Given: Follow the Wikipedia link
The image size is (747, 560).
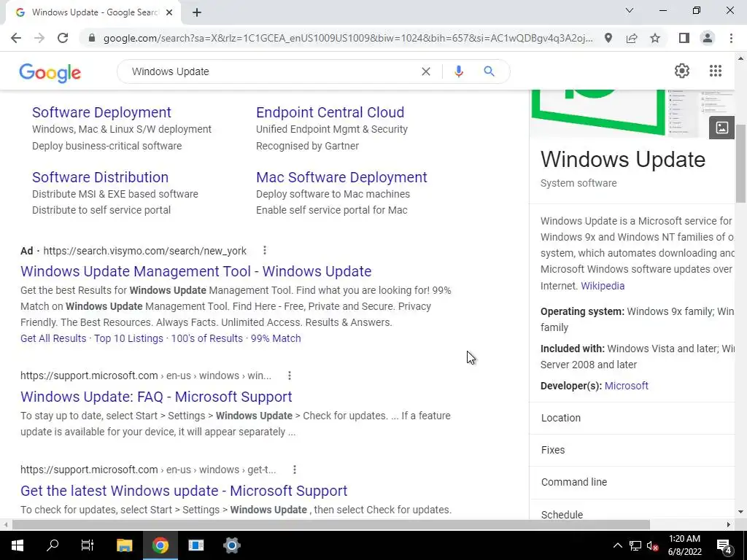Looking at the screenshot, I should [603, 286].
